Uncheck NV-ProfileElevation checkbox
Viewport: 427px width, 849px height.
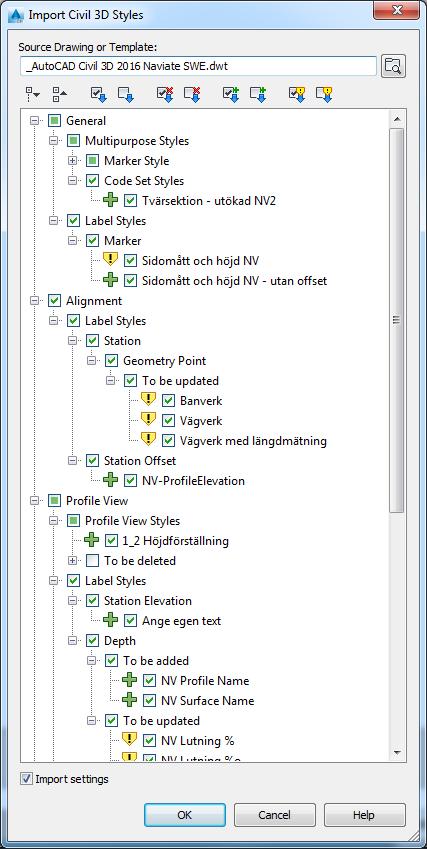130,481
